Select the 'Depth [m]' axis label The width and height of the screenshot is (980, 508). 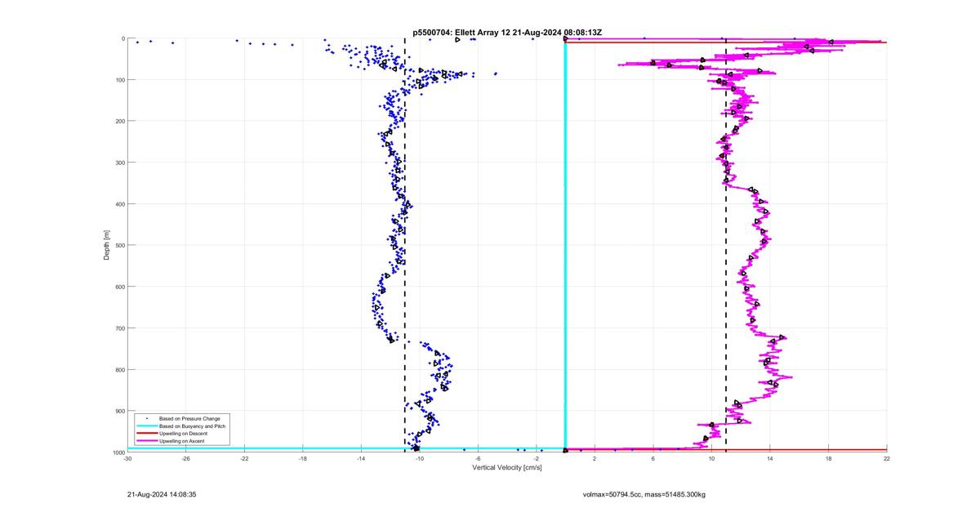point(107,245)
